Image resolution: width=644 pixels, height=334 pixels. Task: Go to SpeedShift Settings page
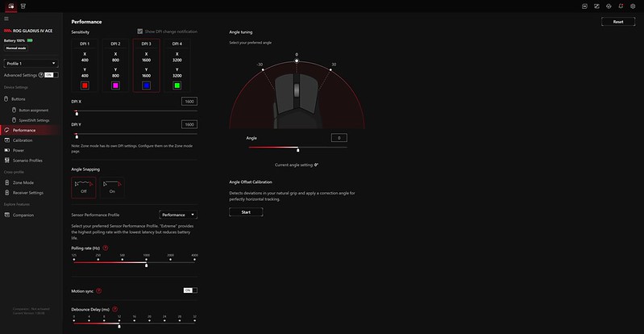click(33, 120)
